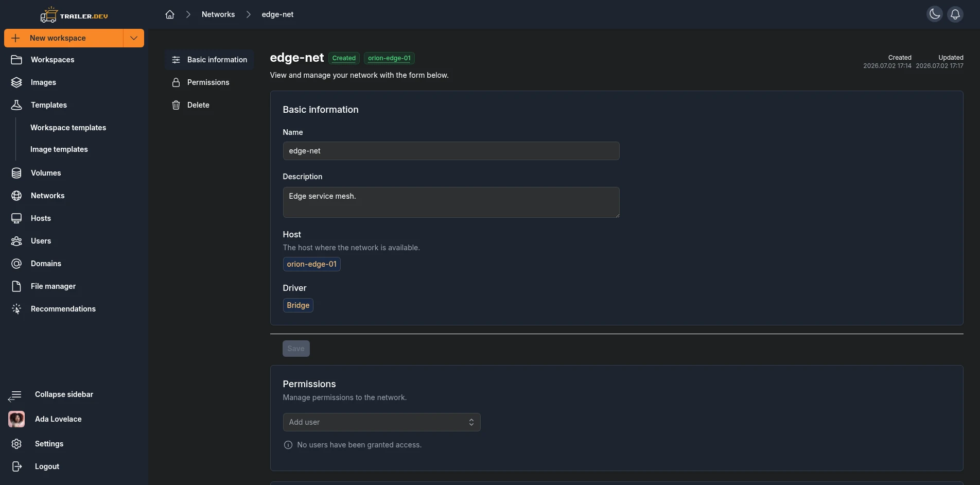Open the Hosts sidebar entry
The height and width of the screenshot is (485, 980).
[74, 218]
